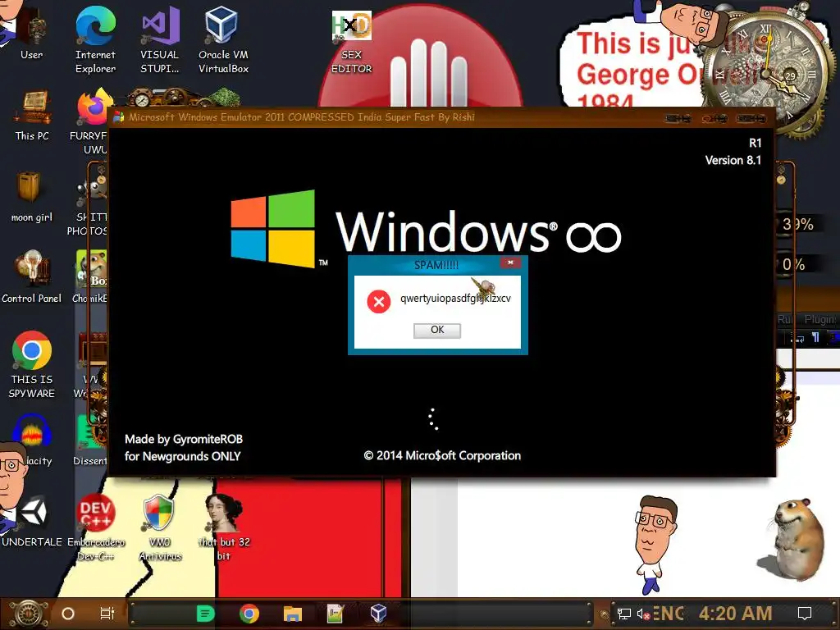The height and width of the screenshot is (630, 840).
Task: Open File Explorer from the taskbar
Action: click(293, 614)
